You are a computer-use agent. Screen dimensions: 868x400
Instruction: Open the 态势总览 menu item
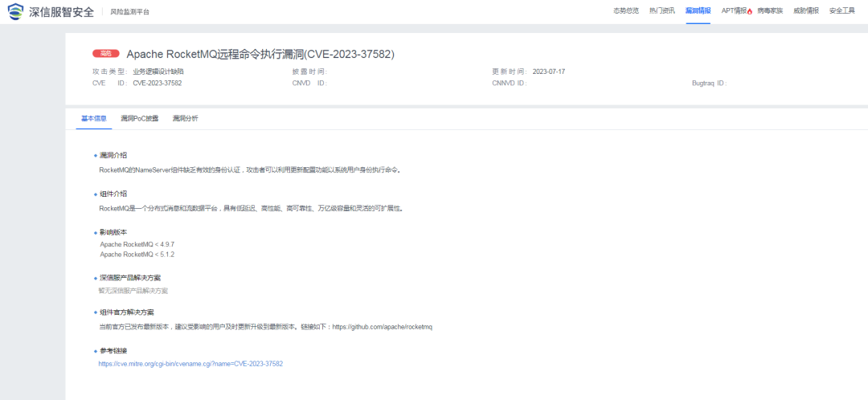(626, 10)
